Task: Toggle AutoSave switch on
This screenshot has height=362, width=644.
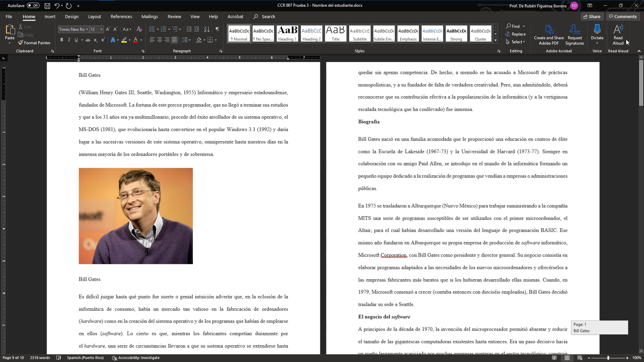Action: tap(33, 6)
